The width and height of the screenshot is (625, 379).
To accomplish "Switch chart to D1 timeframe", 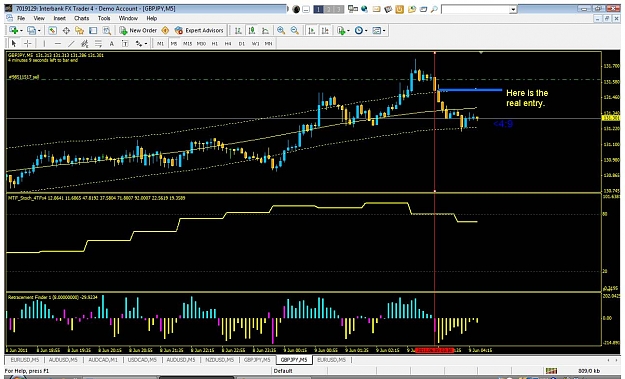I will [x=242, y=43].
